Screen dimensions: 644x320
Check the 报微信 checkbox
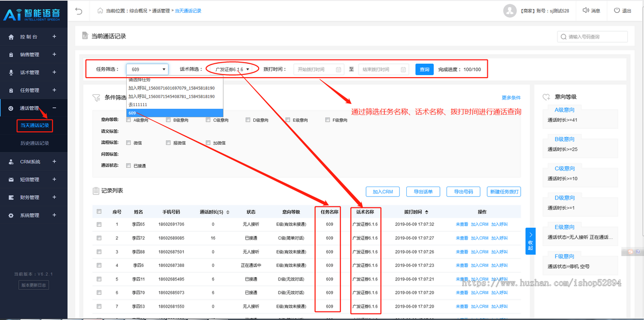pos(169,143)
